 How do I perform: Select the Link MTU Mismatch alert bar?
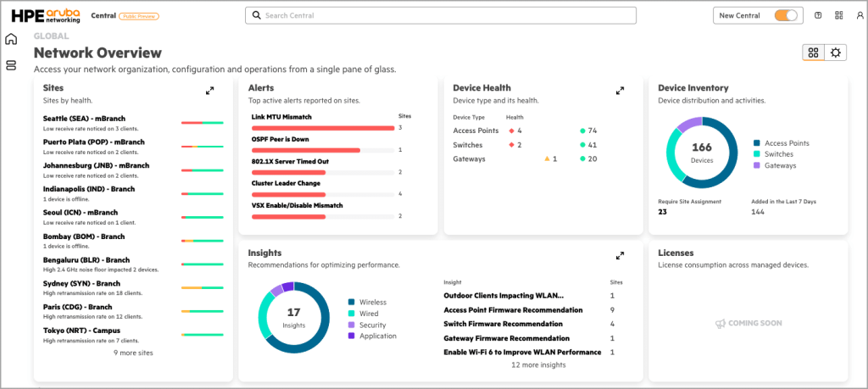coord(323,128)
